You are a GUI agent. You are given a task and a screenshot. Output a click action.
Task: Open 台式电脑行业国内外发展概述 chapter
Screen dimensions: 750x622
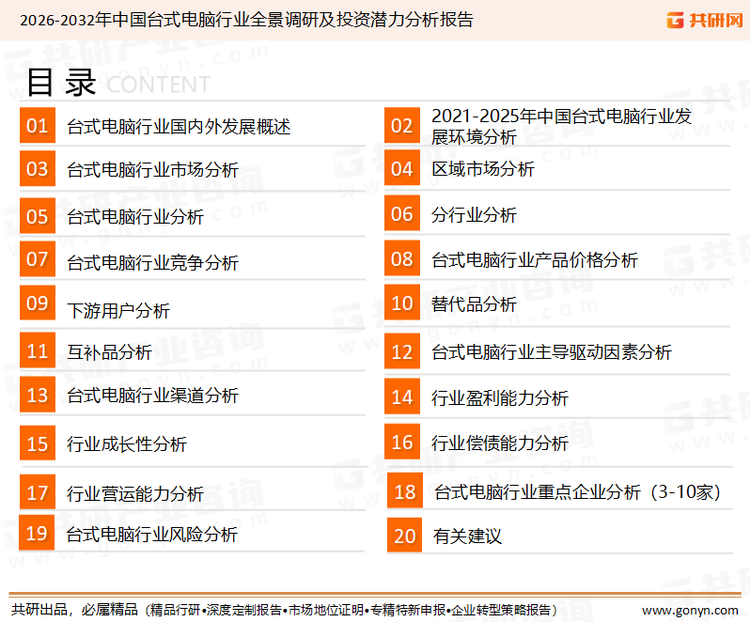point(178,127)
